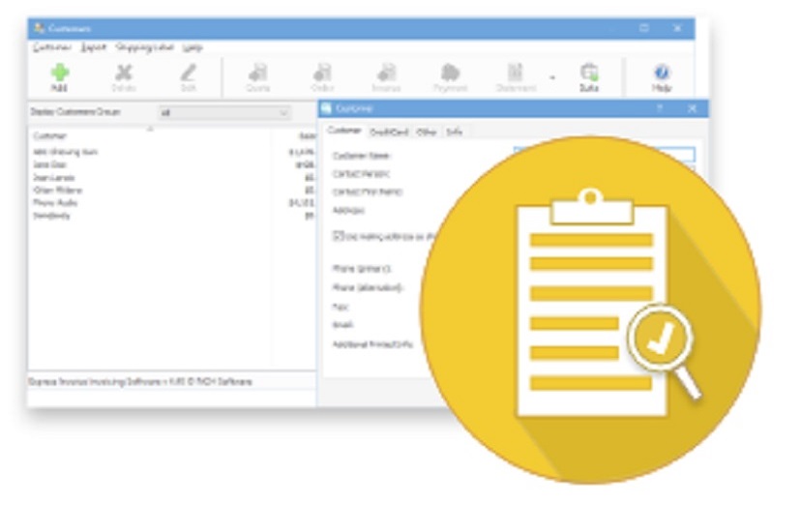Image resolution: width=801 pixels, height=532 pixels.
Task: Expand the Display Customers Group dropdown
Action: (282, 113)
